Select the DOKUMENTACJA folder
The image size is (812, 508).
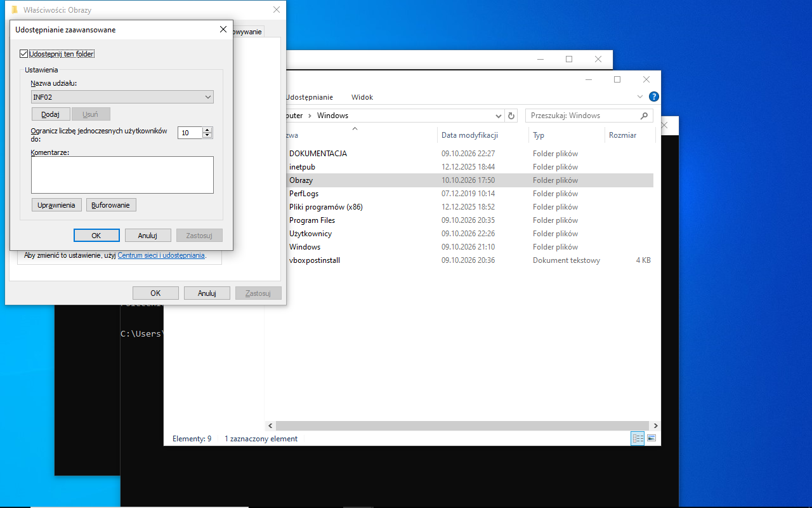tap(318, 154)
